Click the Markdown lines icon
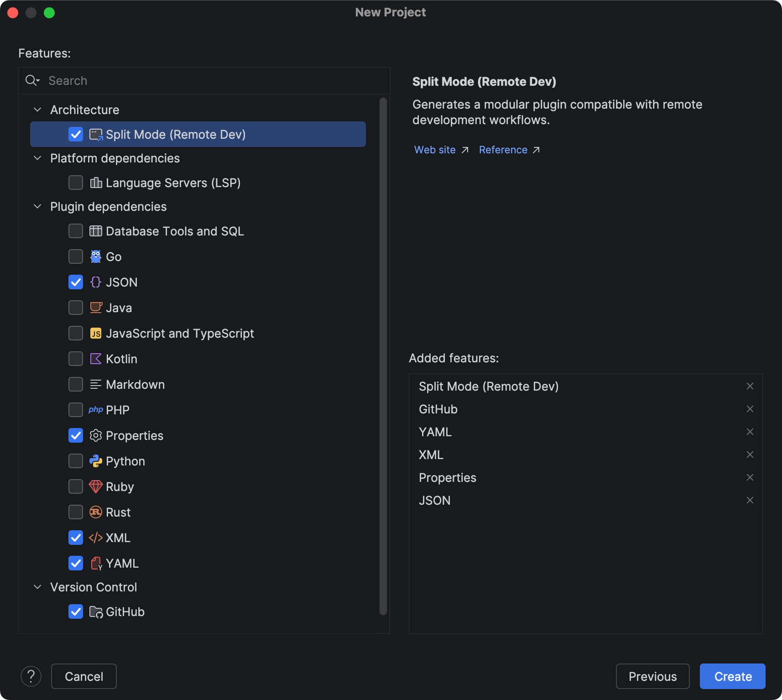782x700 pixels. click(x=96, y=385)
